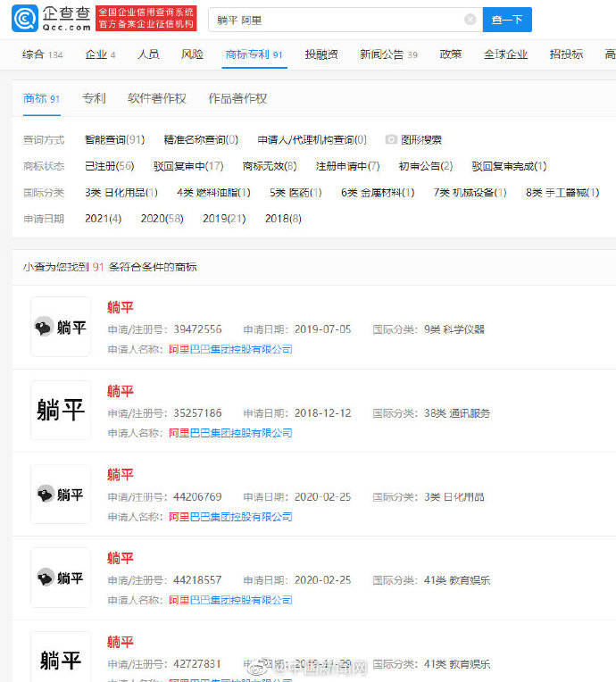
Task: Open the 风险 tab
Action: pyautogui.click(x=192, y=54)
